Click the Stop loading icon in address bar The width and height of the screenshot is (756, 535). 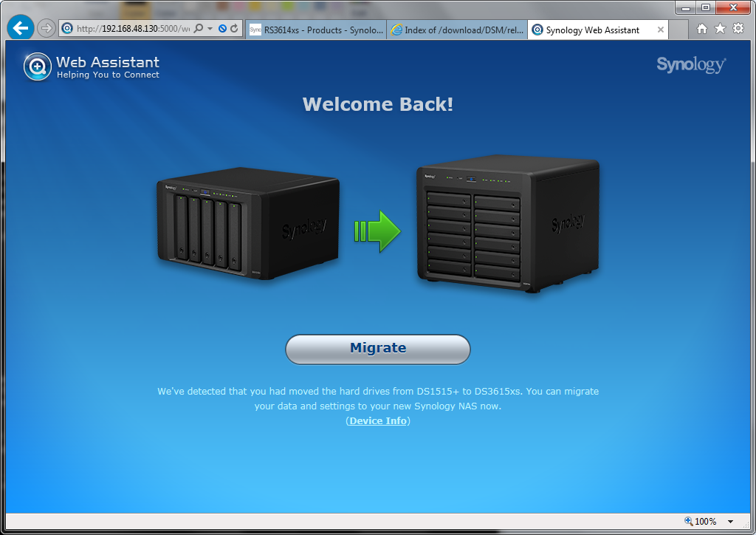pyautogui.click(x=222, y=29)
